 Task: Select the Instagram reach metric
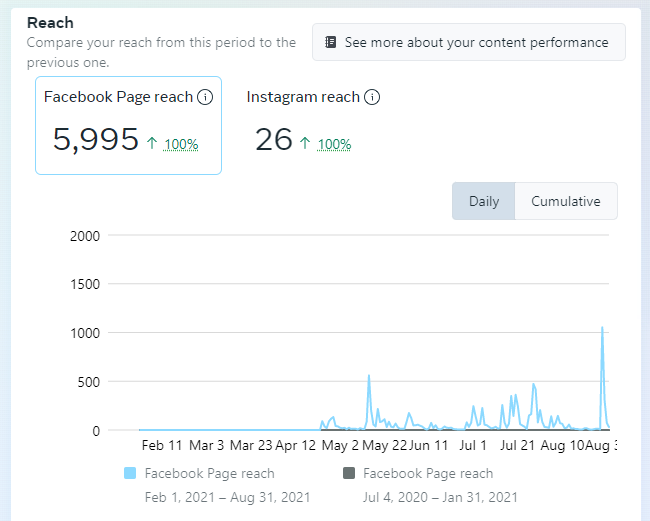pyautogui.click(x=303, y=97)
